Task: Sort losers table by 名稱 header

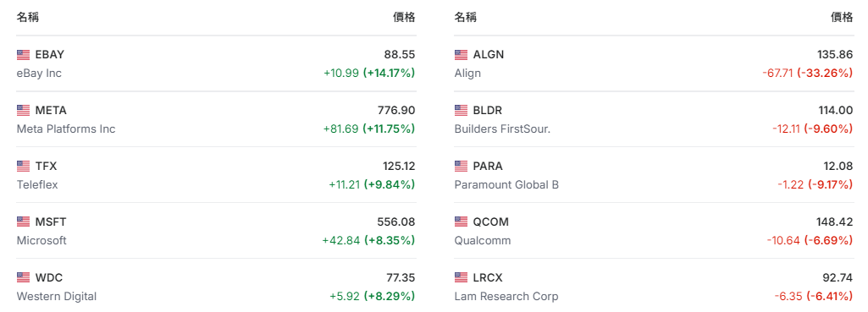Action: click(466, 17)
